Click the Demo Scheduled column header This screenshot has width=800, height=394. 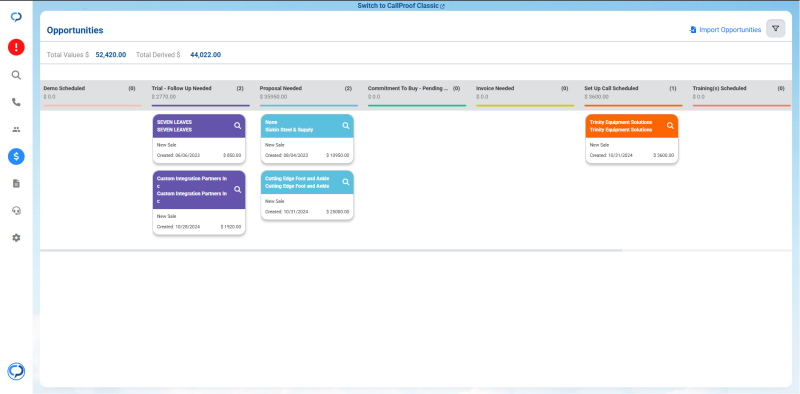[x=64, y=88]
